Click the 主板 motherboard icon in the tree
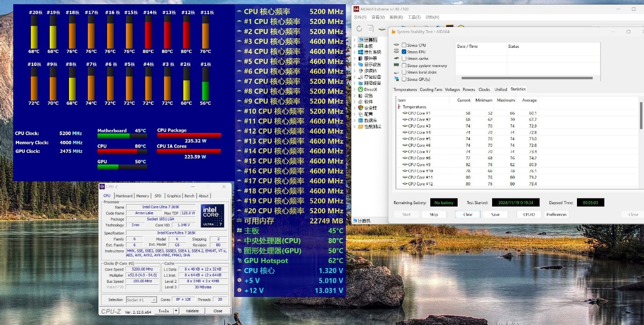Viewport: 644px width, 325px height. point(361,46)
